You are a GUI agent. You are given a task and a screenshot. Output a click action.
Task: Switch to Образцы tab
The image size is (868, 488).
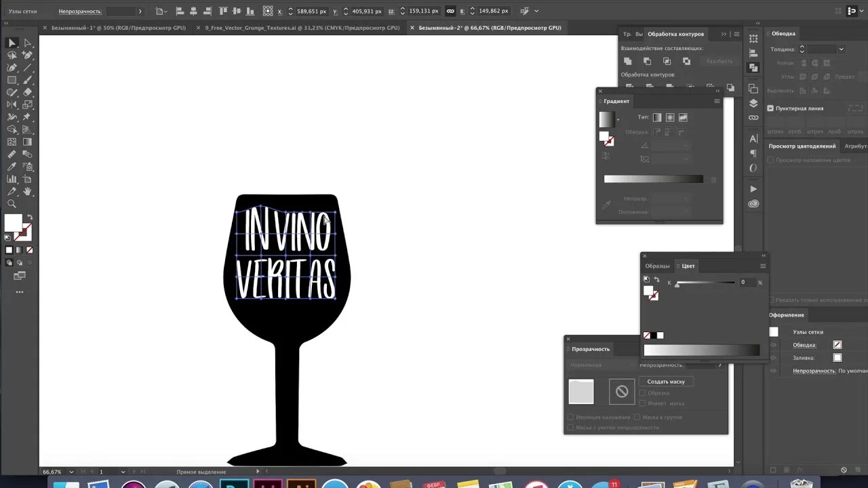pos(657,266)
